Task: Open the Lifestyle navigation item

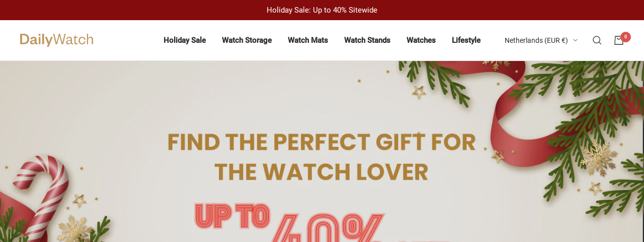Action: tap(466, 40)
